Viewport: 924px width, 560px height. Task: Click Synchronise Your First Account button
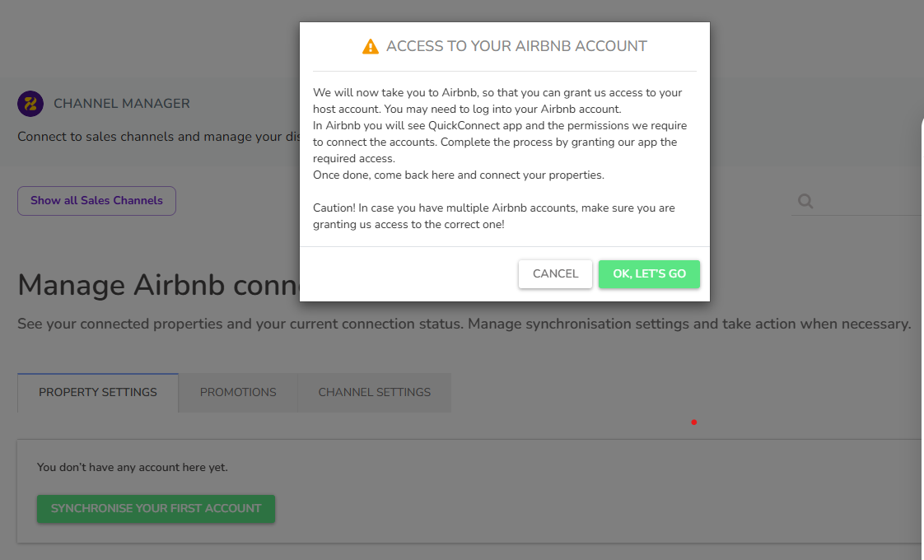(x=156, y=509)
